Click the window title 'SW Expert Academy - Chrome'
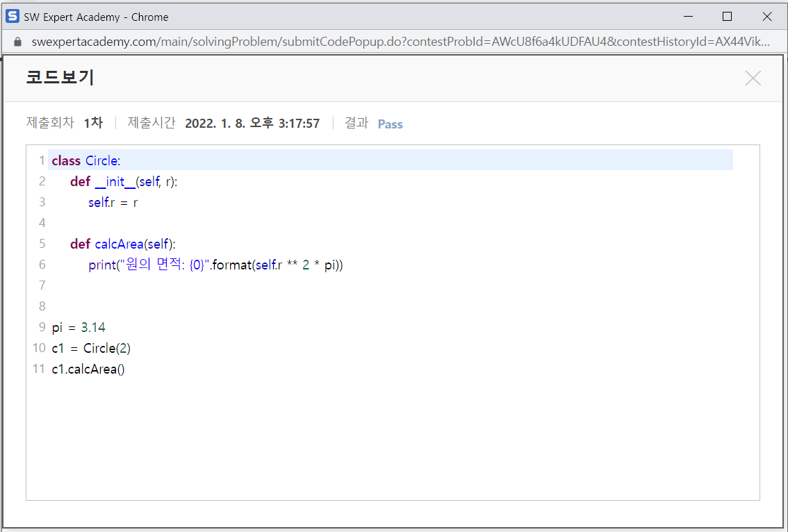788x532 pixels. 96,17
